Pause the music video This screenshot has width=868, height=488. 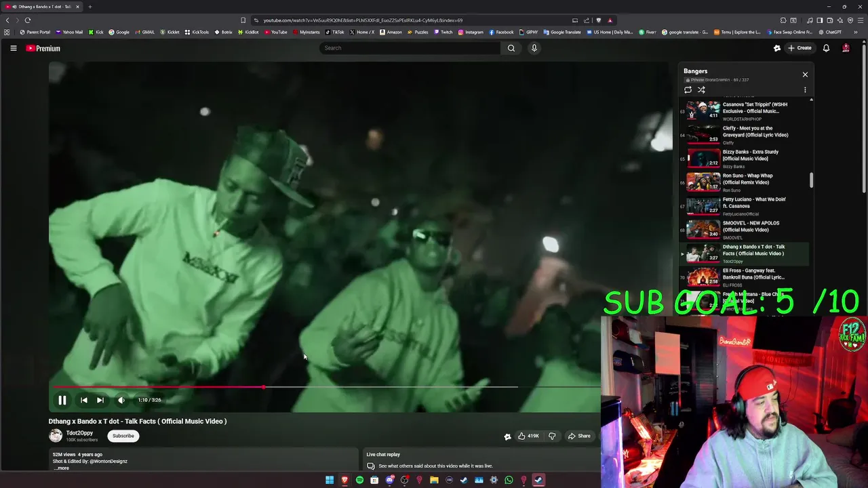(62, 400)
